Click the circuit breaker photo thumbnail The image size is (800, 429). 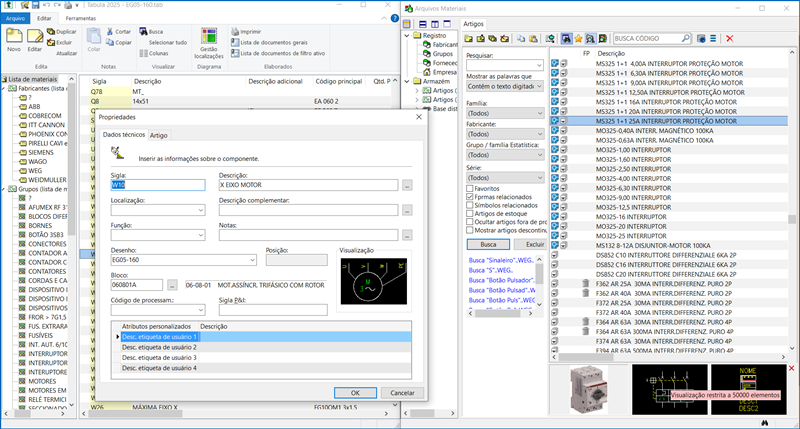(x=589, y=389)
